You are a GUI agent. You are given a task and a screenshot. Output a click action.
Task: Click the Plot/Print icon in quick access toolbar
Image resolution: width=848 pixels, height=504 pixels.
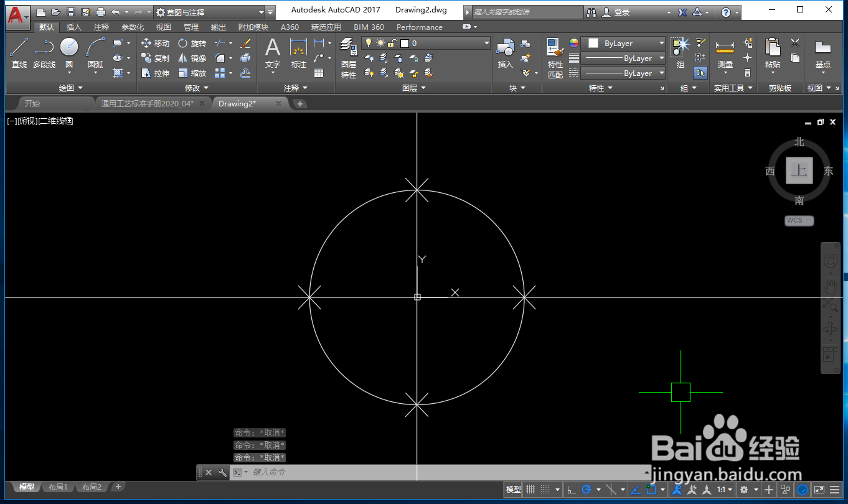101,12
